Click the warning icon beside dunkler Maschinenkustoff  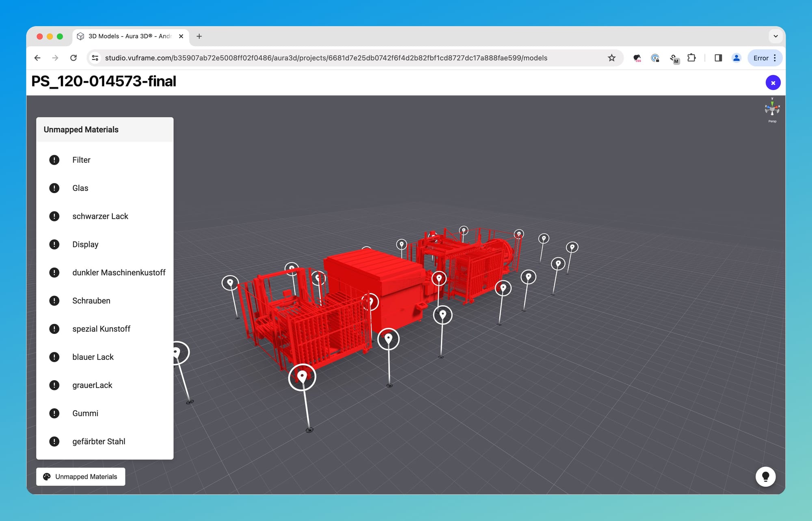[54, 272]
